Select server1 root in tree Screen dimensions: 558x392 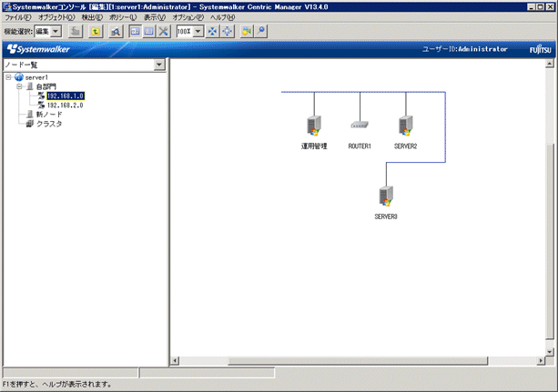click(36, 77)
